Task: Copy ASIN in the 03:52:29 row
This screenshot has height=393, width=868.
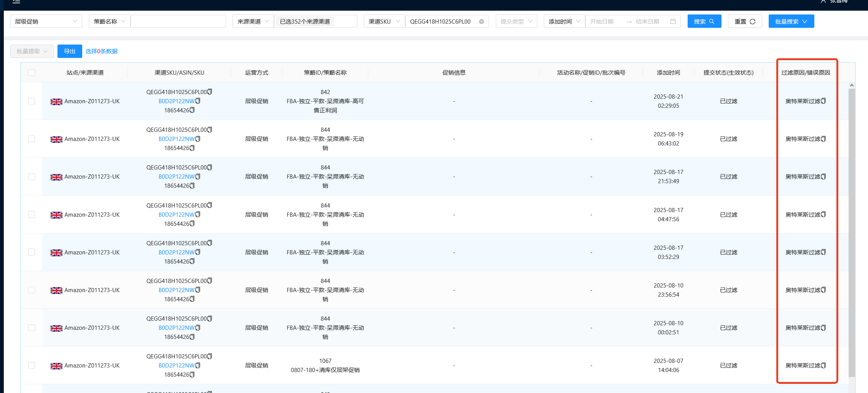Action: click(198, 252)
